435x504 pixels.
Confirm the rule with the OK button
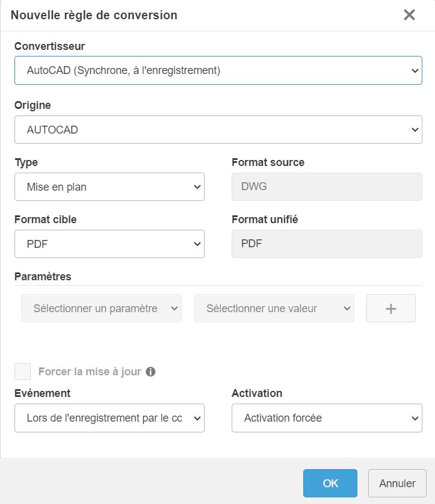click(330, 483)
